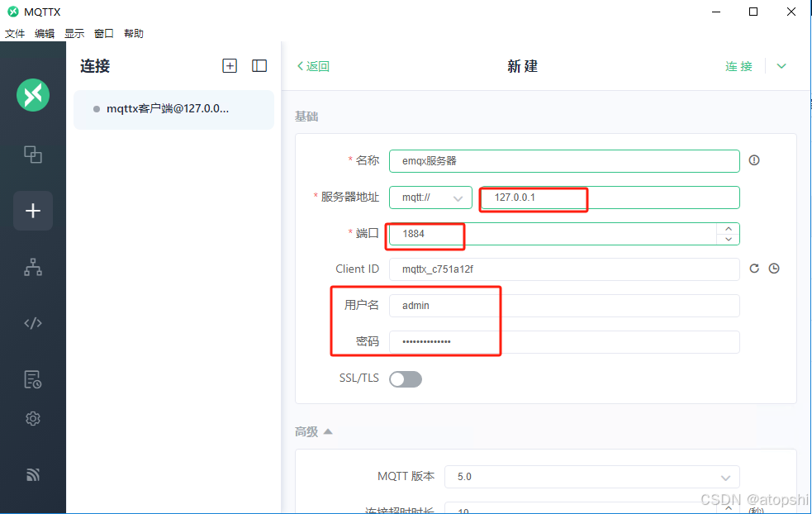Open the mqtt:// protocol dropdown

tap(430, 198)
